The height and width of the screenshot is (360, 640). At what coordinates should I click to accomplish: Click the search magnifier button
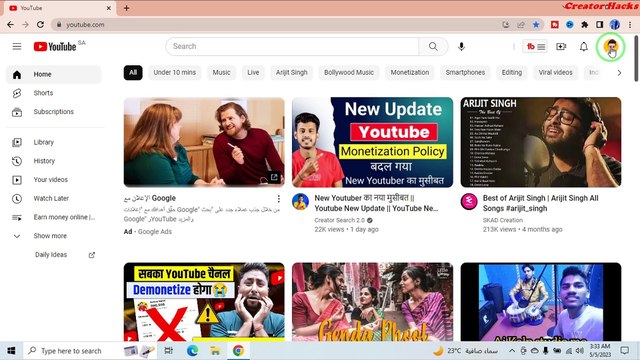pos(433,47)
